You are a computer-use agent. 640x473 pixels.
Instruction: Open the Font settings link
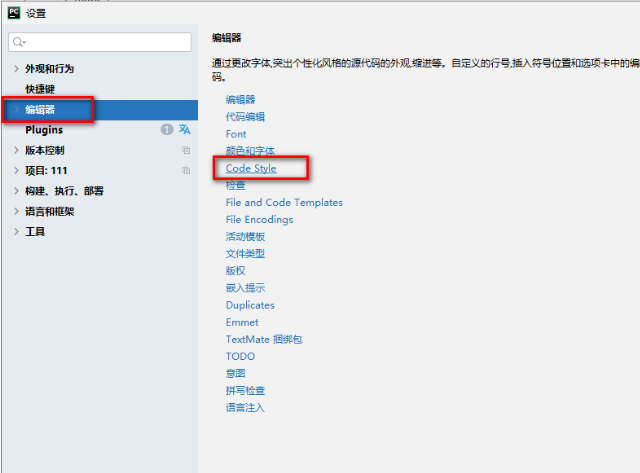(x=236, y=134)
